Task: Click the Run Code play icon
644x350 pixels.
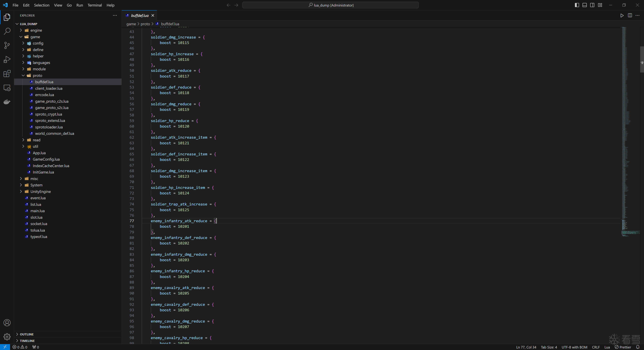Action: pyautogui.click(x=622, y=15)
